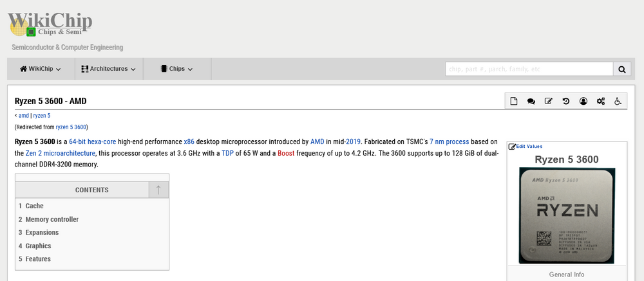Viewport: 644px width, 281px height.
Task: Open the x86 link
Action: tap(189, 142)
